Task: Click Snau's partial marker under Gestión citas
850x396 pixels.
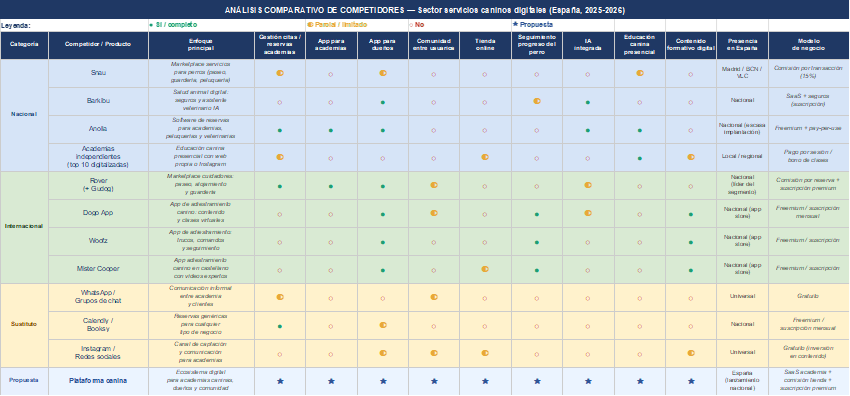Action: (x=280, y=73)
